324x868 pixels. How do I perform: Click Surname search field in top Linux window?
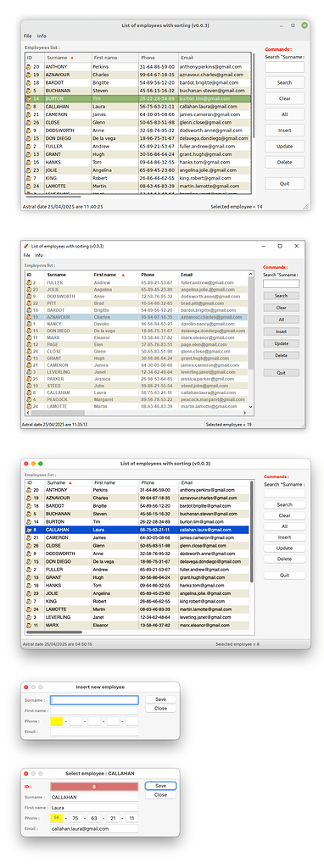tap(284, 67)
